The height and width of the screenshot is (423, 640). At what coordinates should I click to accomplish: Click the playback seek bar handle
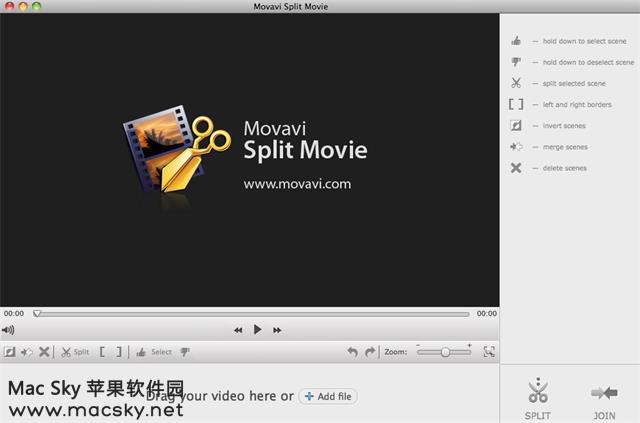37,314
